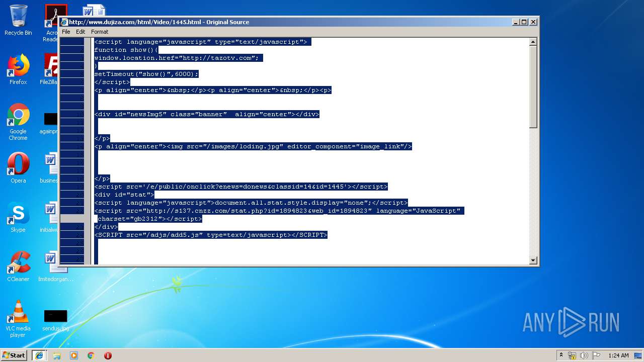Open the Format menu in Original Source

point(100,32)
